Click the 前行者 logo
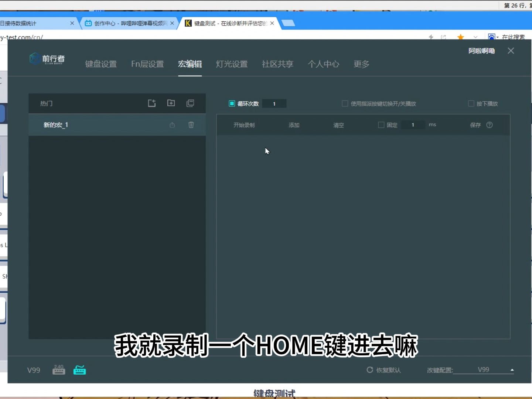The width and height of the screenshot is (532, 399). [x=47, y=59]
